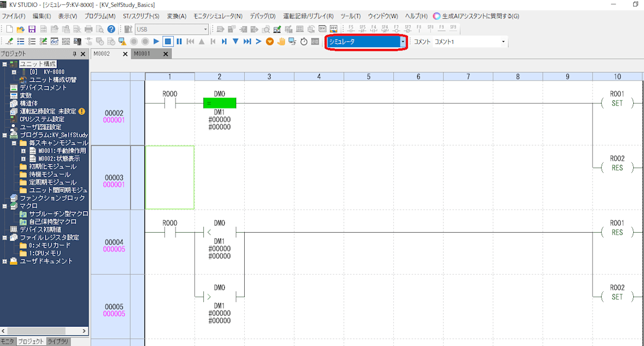The image size is (644, 346).
Task: Switch to the ライブラリ bottom tab
Action: (58, 341)
